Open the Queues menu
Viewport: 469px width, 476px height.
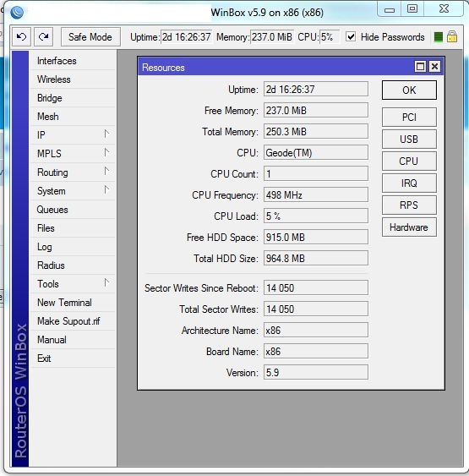[x=73, y=210]
